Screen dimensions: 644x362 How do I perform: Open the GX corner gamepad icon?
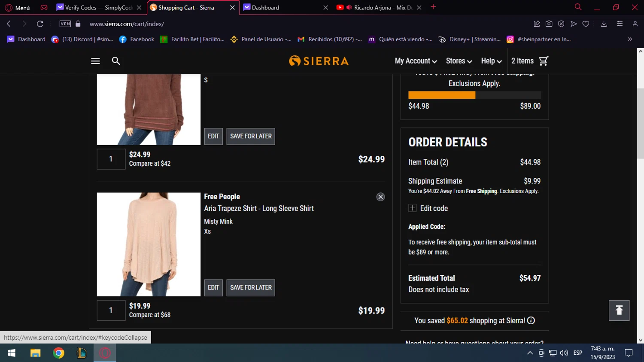point(44,7)
